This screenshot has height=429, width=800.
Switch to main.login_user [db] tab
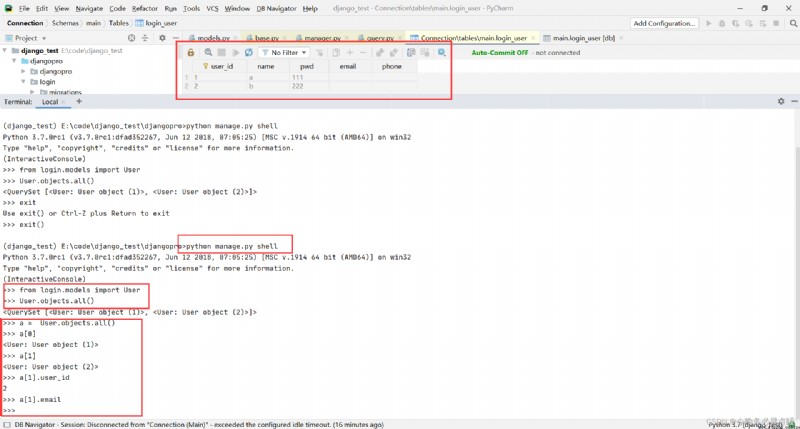pyautogui.click(x=584, y=38)
